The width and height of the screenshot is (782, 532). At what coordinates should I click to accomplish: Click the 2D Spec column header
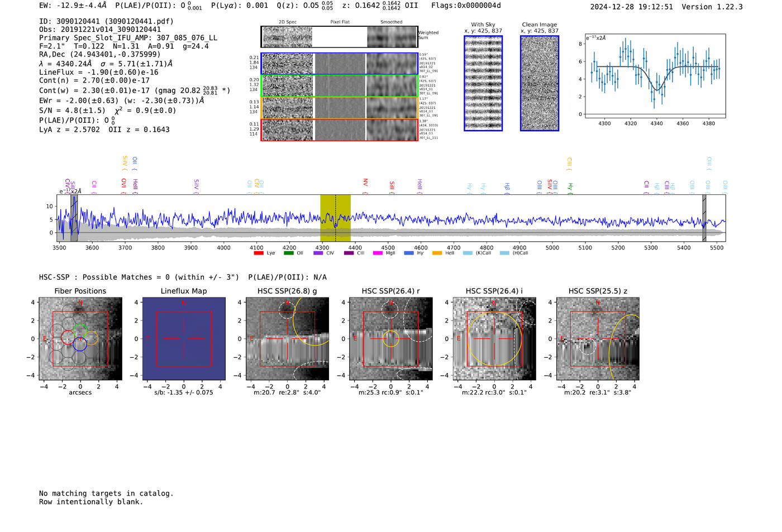[x=288, y=22]
